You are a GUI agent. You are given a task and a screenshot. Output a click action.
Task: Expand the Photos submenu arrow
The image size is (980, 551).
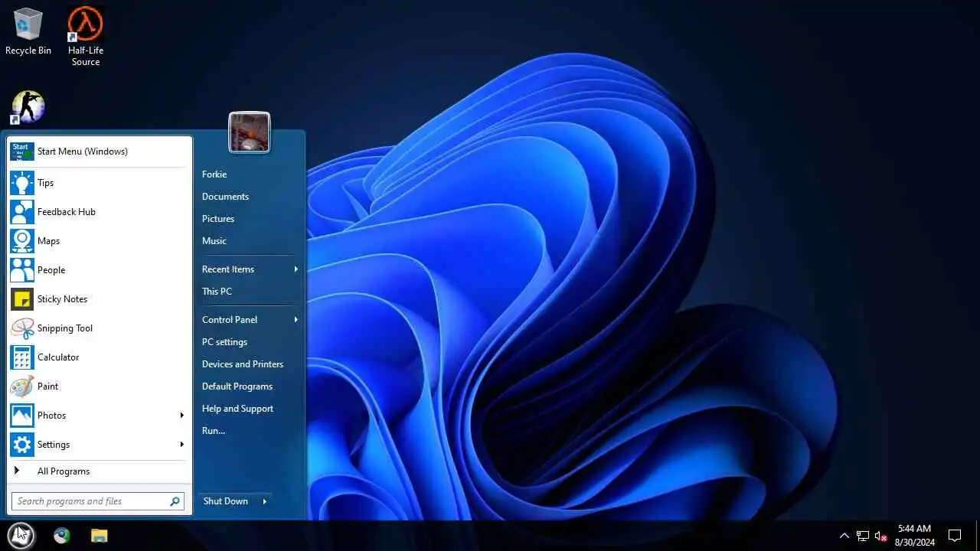pos(181,416)
